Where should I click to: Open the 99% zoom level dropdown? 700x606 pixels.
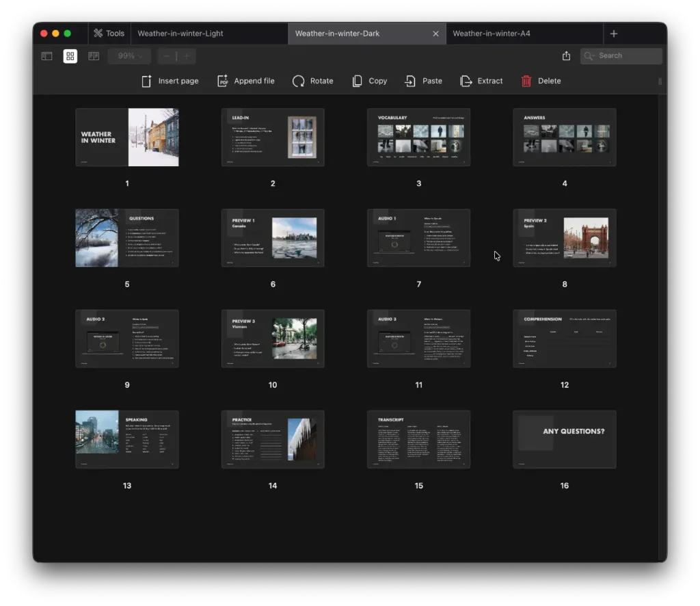[x=129, y=56]
